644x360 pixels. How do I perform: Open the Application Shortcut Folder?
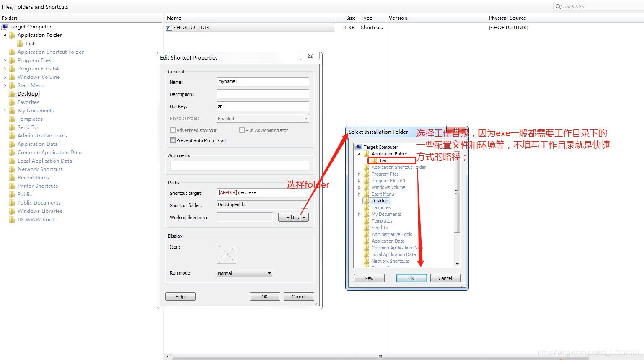coord(50,52)
